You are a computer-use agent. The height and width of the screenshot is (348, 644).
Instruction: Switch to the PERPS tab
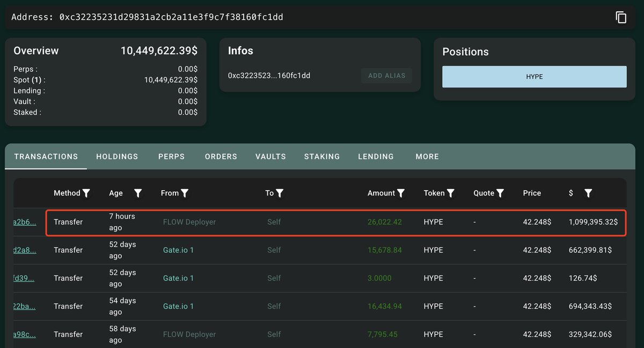171,156
